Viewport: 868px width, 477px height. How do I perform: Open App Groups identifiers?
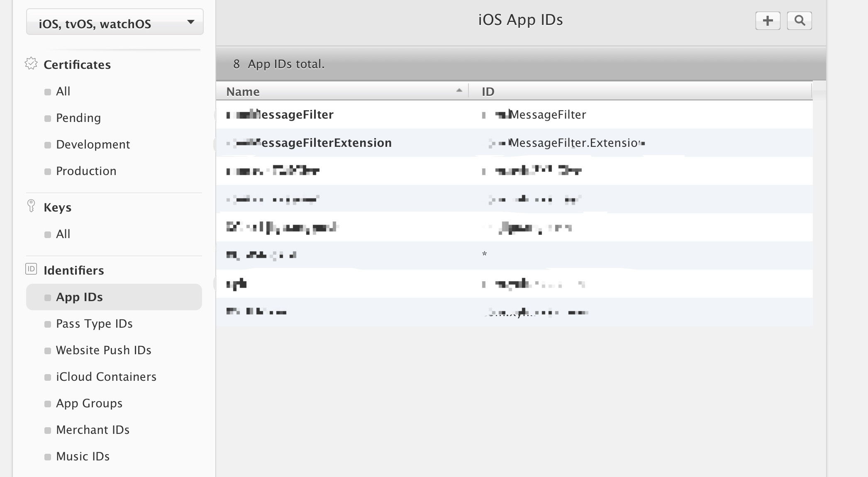[x=89, y=403]
